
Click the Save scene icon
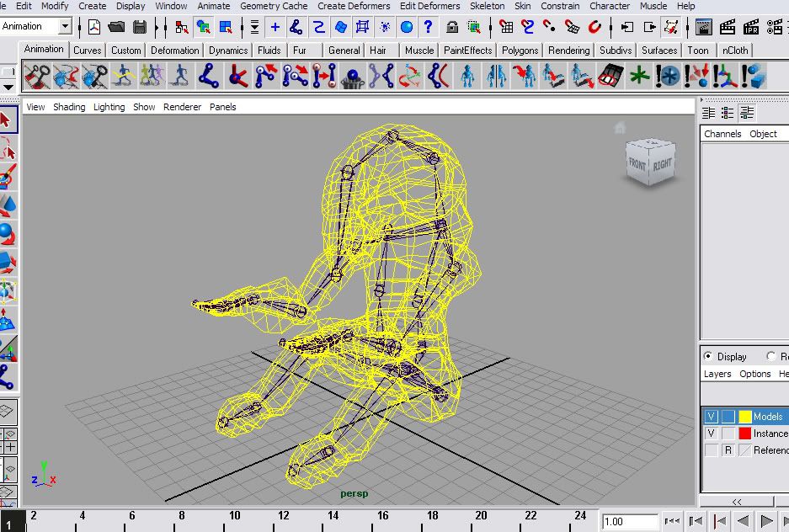tap(139, 27)
